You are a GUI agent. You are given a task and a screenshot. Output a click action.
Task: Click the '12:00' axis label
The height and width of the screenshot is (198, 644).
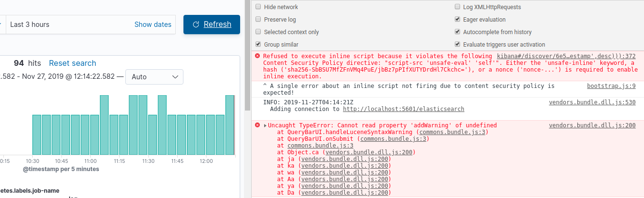coord(207,161)
